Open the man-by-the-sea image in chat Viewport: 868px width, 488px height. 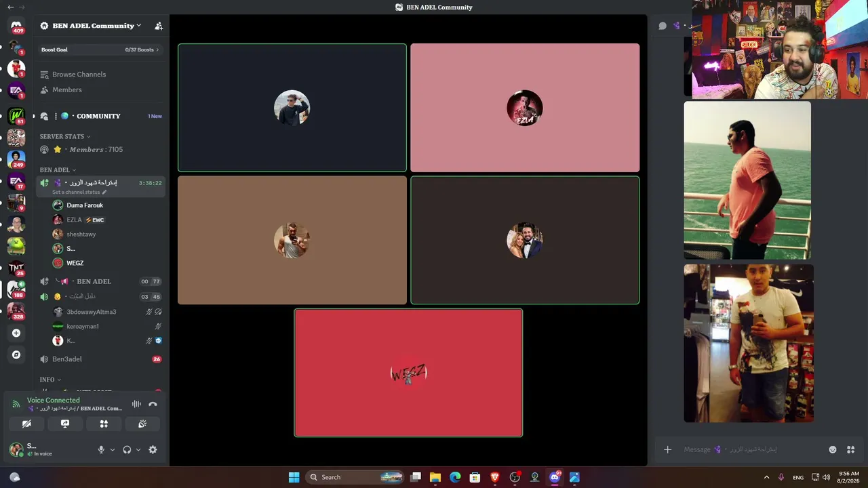[x=747, y=180]
